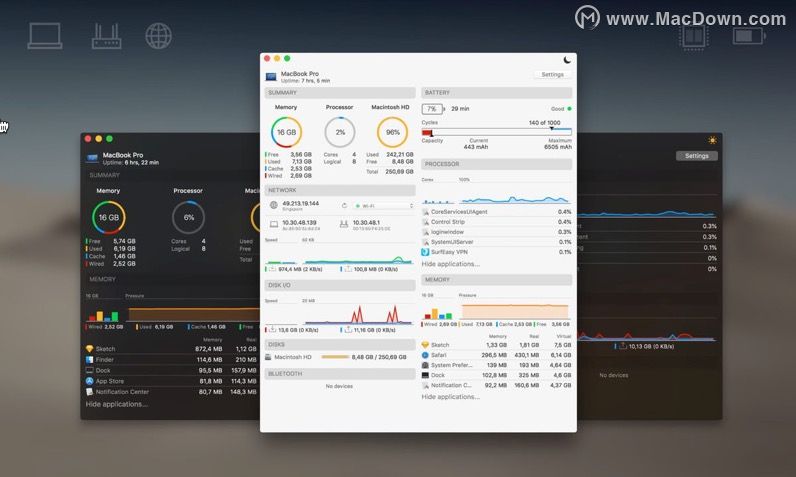Viewport: 796px width, 477px height.
Task: Click the public IP 49.213.19.144
Action: pyautogui.click(x=301, y=203)
